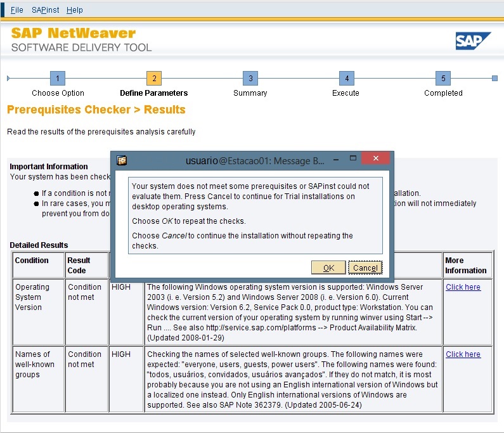504x433 pixels.
Task: Maximize the message box dialog
Action: pos(354,158)
